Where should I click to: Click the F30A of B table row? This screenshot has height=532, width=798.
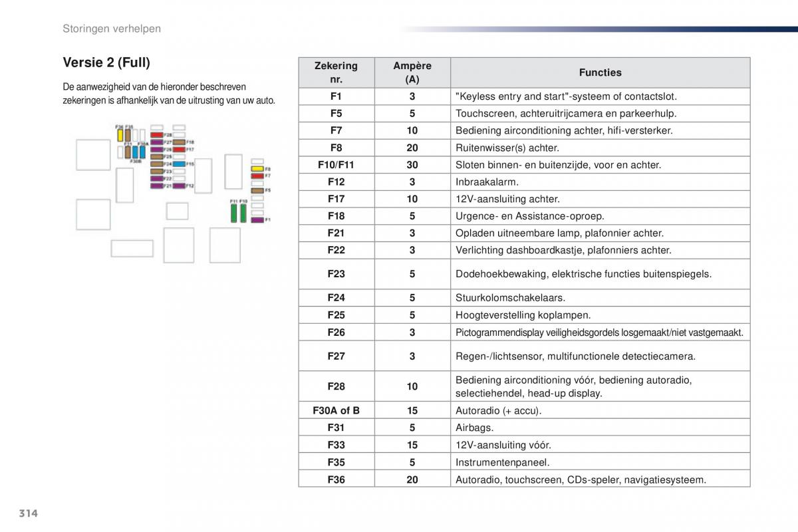[524, 411]
